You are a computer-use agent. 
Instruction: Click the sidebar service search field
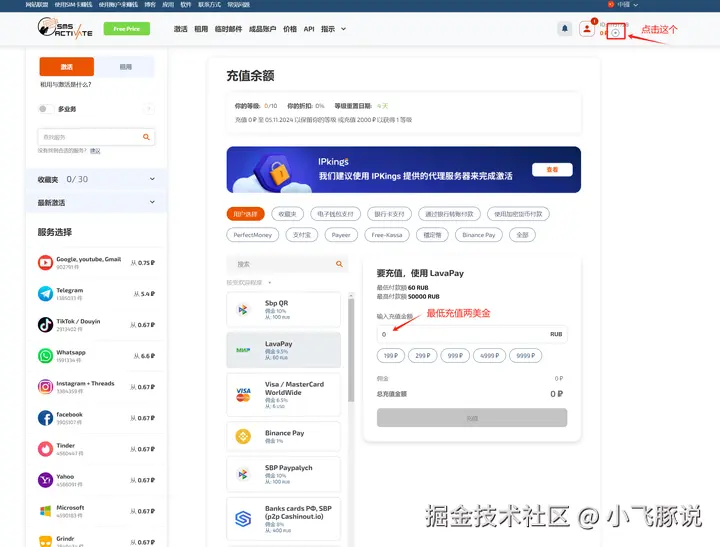pyautogui.click(x=96, y=137)
